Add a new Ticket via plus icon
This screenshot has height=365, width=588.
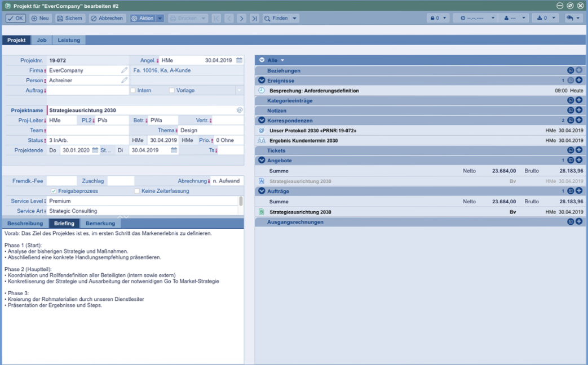pos(580,150)
